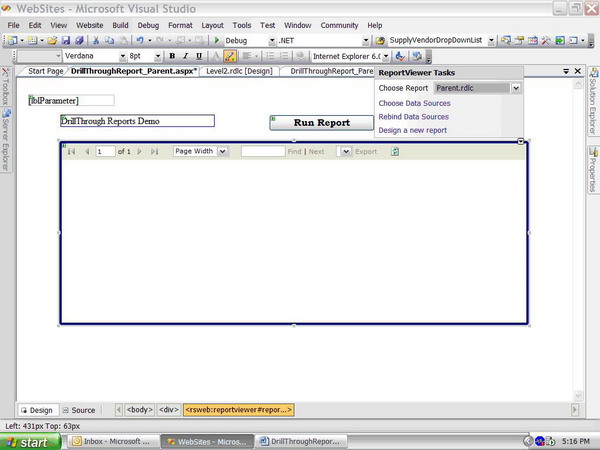This screenshot has height=450, width=600.
Task: Open the Choose Report Parent.rdlc dropdown
Action: point(516,88)
